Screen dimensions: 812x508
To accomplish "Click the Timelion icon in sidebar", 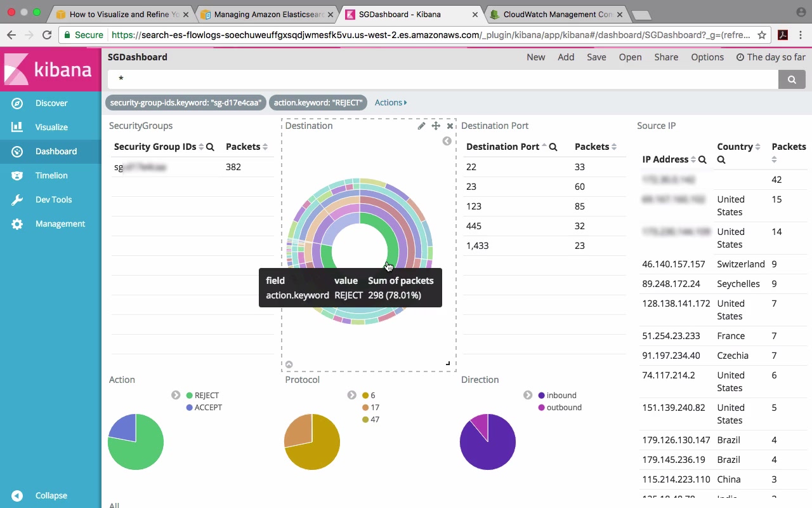I will pyautogui.click(x=17, y=176).
